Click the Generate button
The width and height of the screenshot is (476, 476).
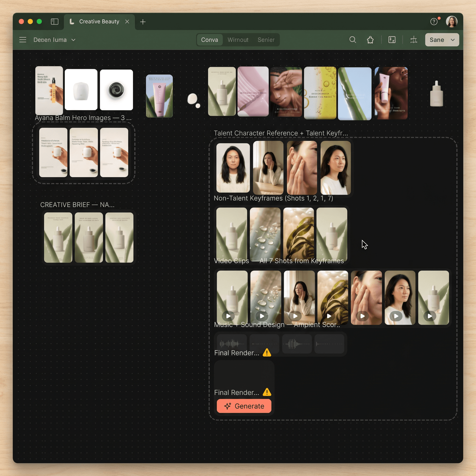[x=244, y=406]
